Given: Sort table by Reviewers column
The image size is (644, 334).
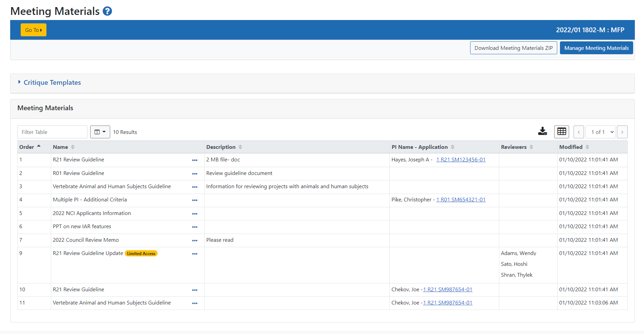Looking at the screenshot, I should pos(531,147).
